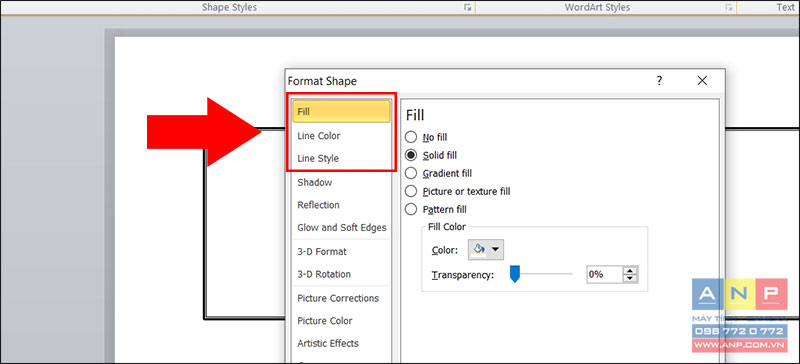Open the 3-D Rotation category
This screenshot has width=800, height=364.
[x=341, y=274]
